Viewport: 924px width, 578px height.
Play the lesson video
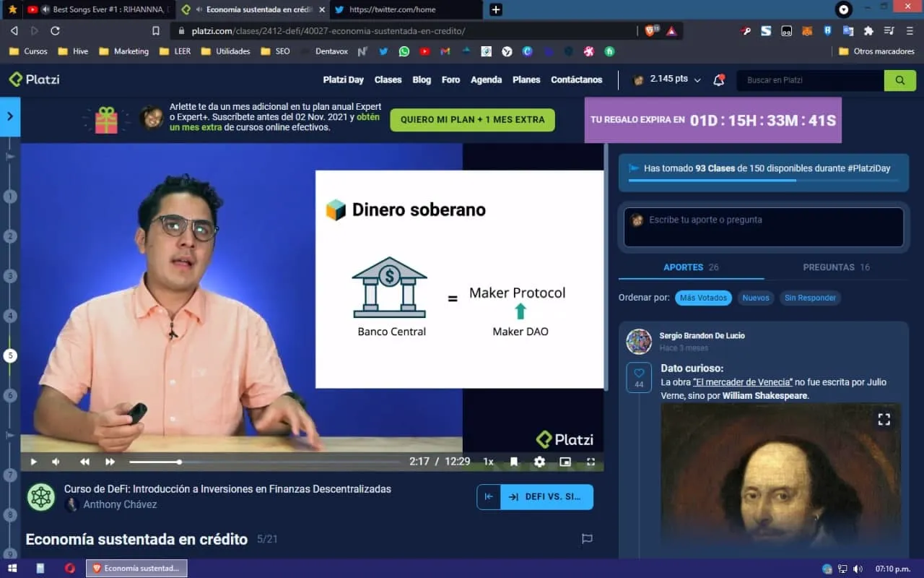33,462
